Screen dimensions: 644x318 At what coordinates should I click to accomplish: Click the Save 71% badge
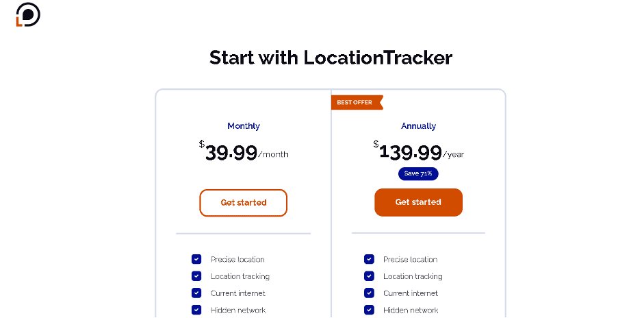coord(418,173)
